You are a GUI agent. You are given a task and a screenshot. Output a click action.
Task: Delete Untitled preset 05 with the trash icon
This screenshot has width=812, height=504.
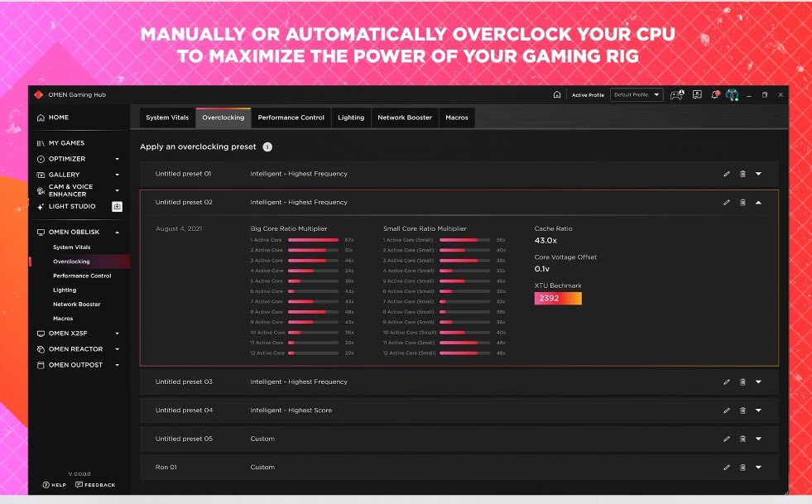tap(742, 439)
